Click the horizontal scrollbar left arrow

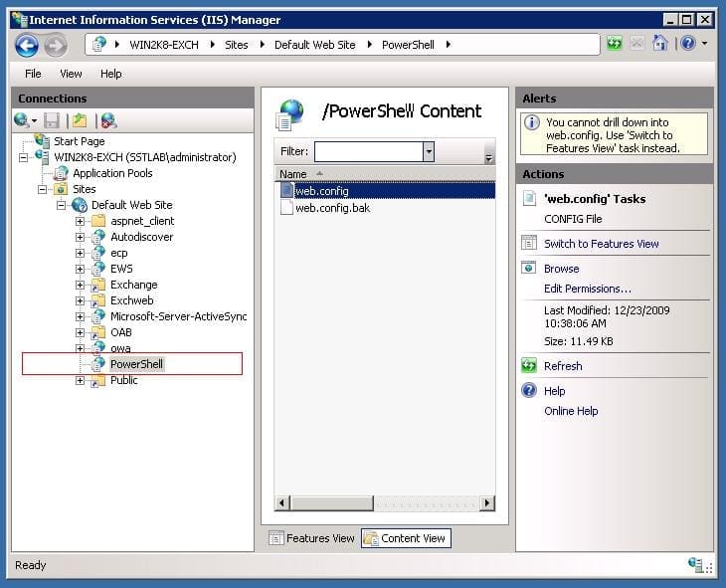click(282, 502)
